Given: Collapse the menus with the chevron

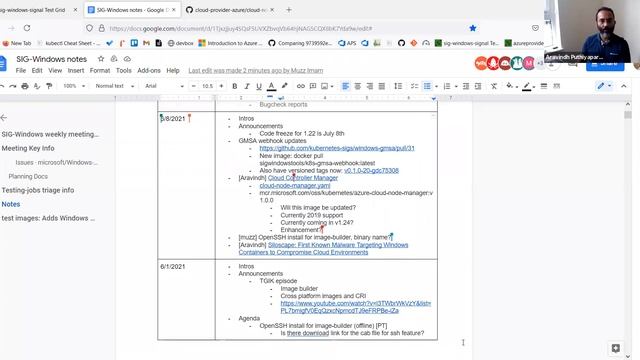Looking at the screenshot, I should coord(624,86).
